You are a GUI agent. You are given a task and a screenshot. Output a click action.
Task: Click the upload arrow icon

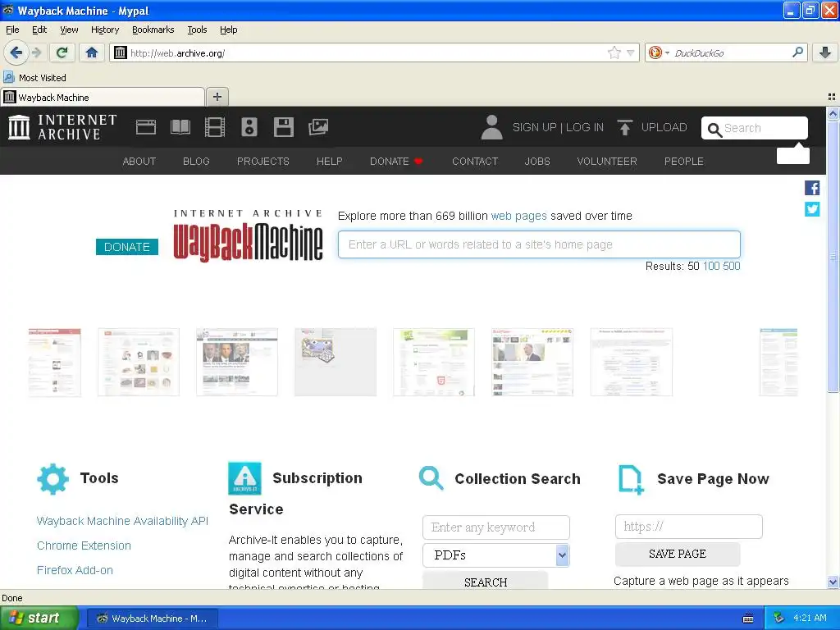click(624, 127)
